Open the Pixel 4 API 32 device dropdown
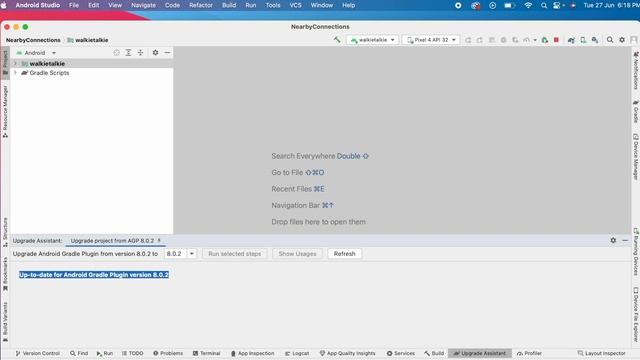The height and width of the screenshot is (360, 640). click(x=431, y=40)
